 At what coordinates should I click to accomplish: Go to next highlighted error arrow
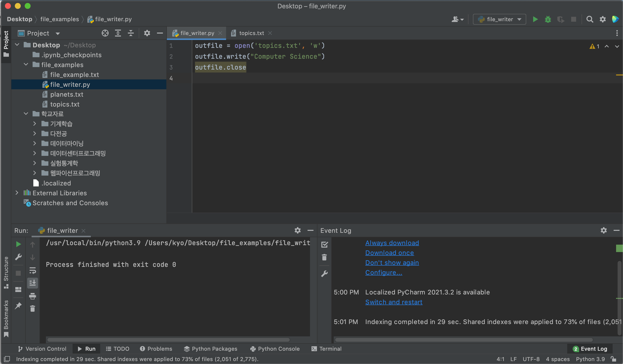click(x=617, y=46)
